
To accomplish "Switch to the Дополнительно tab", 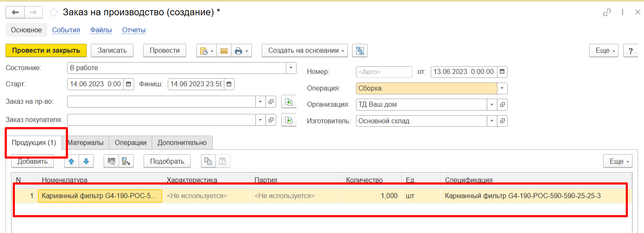I will 182,143.
